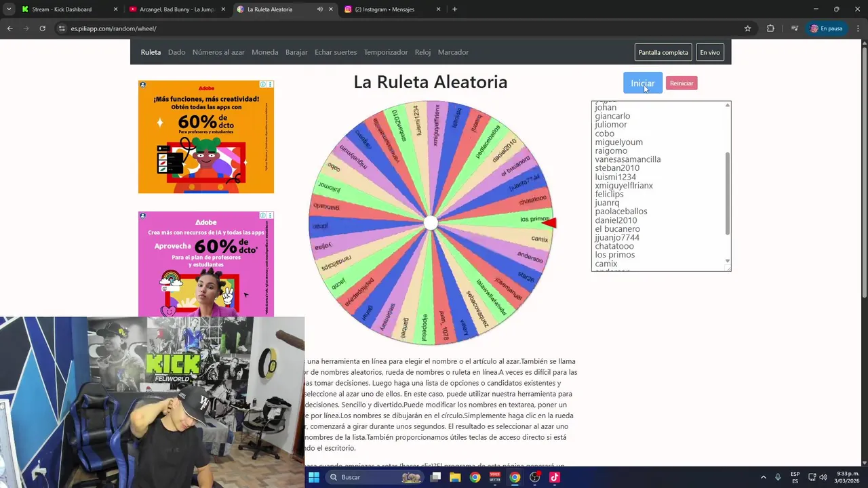Open the browser extensions menu
Image resolution: width=868 pixels, height=488 pixels.
pos(770,28)
